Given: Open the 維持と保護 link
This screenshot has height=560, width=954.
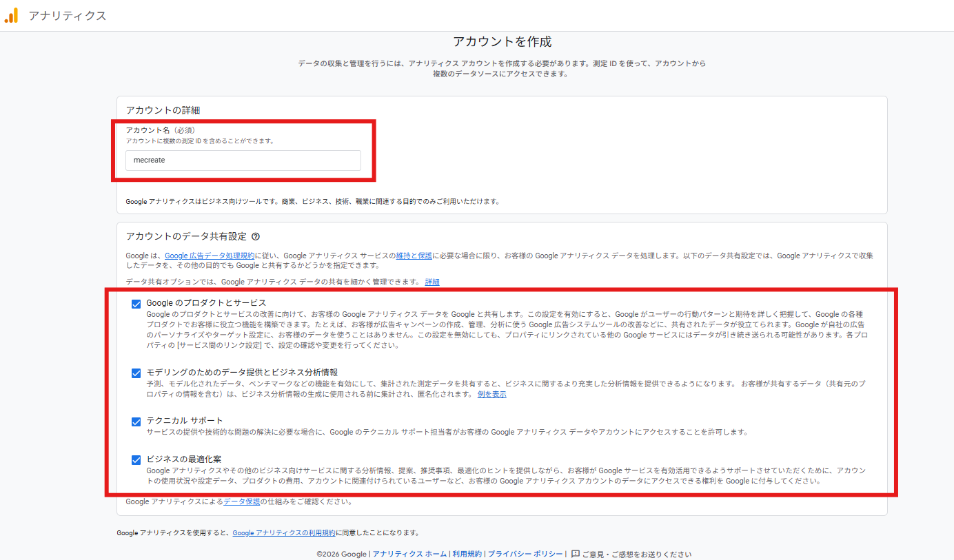Looking at the screenshot, I should (x=414, y=256).
